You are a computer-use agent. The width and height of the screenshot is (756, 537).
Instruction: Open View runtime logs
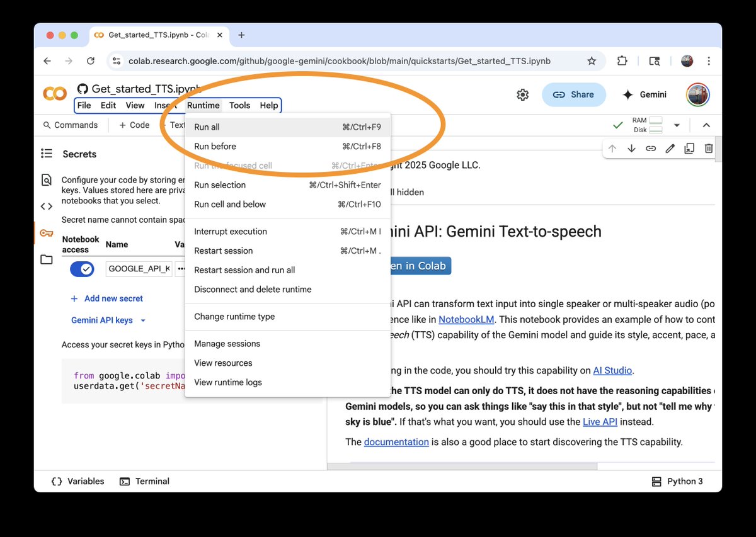[288, 383]
